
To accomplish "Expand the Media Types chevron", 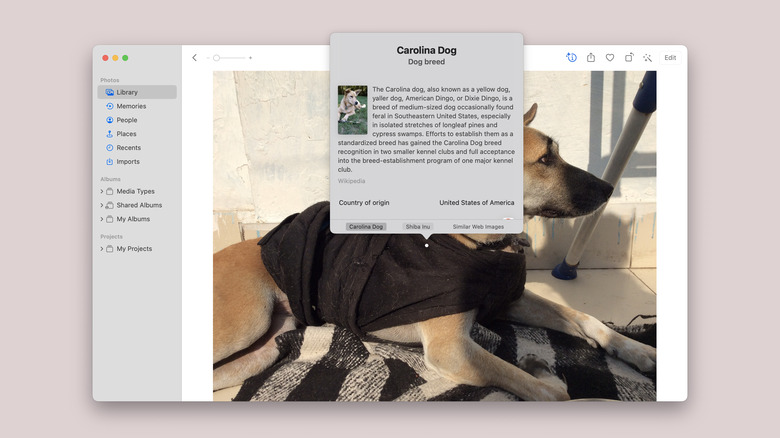I will [x=101, y=191].
